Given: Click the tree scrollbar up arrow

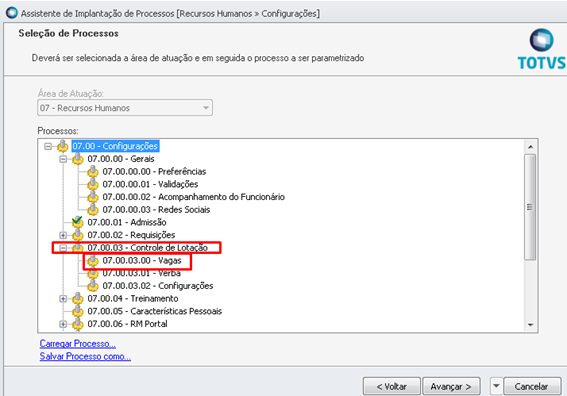Looking at the screenshot, I should 530,146.
